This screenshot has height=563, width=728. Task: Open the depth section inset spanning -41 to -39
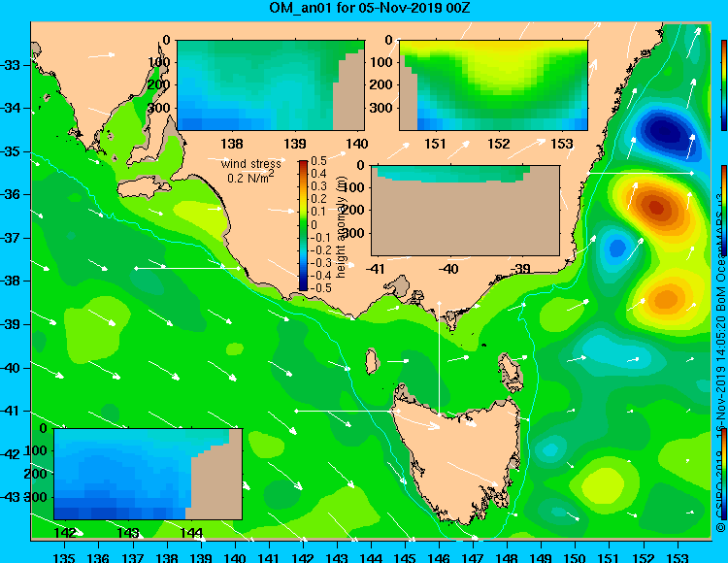[465, 211]
